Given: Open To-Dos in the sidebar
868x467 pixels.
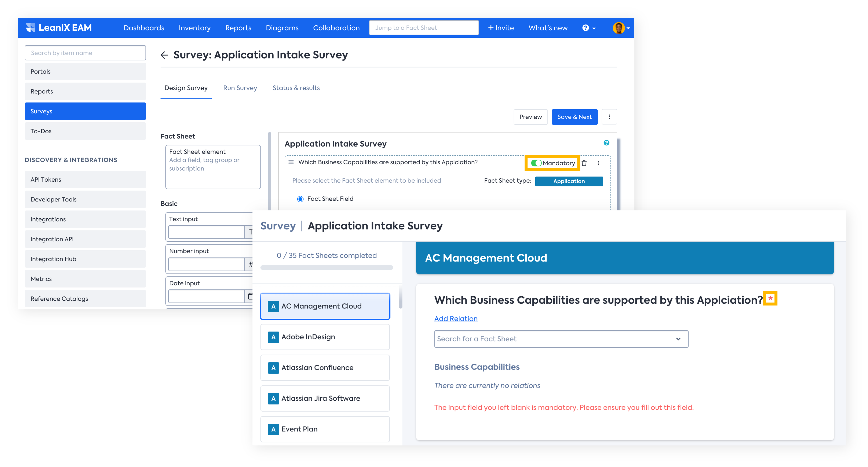Looking at the screenshot, I should pyautogui.click(x=85, y=131).
